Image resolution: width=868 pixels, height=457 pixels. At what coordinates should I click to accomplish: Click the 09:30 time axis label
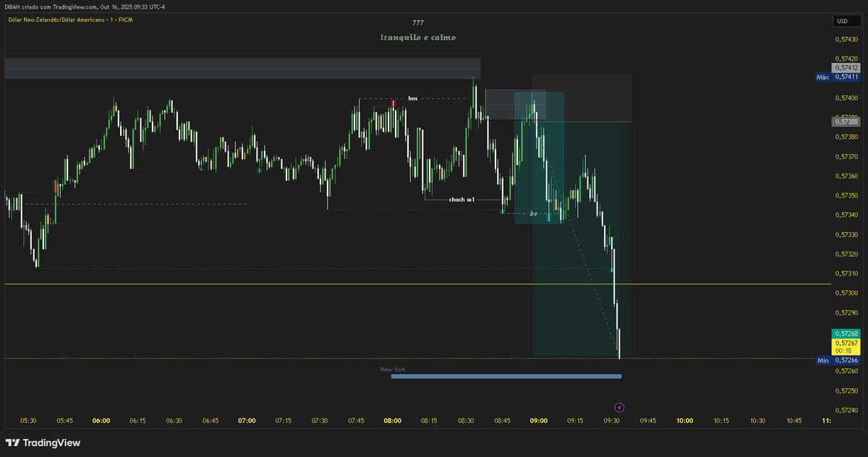click(612, 421)
